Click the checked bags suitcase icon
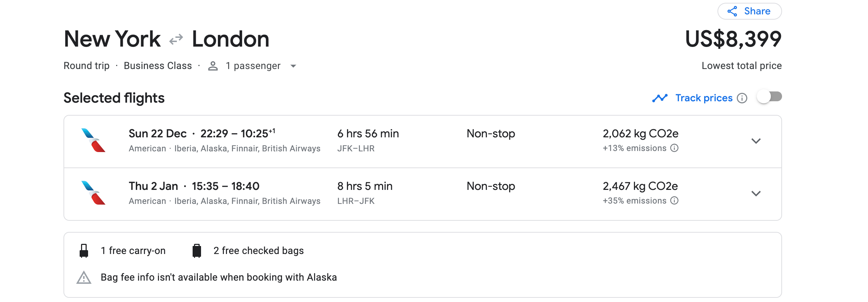Viewport: 868px width, 302px height. [197, 251]
